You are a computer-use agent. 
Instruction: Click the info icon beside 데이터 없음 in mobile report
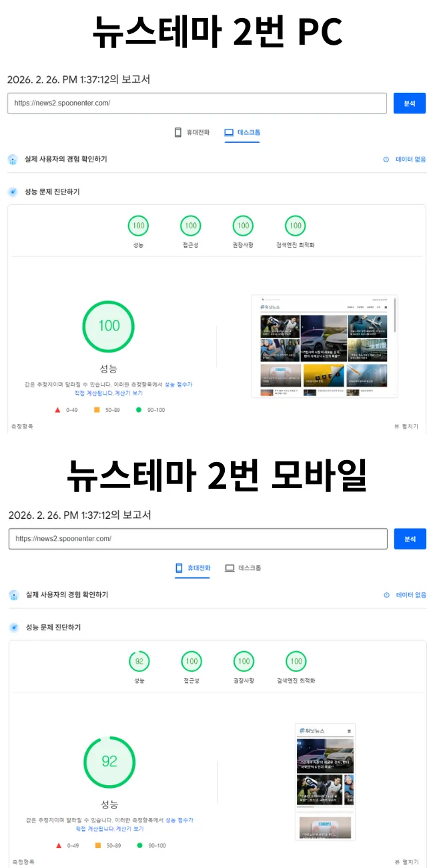(386, 595)
